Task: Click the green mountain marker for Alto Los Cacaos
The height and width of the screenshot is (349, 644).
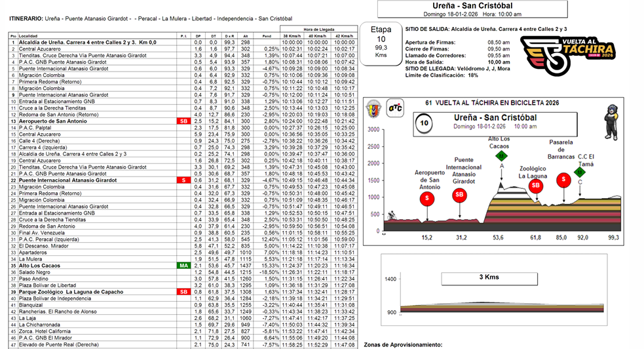Action: coord(501,156)
